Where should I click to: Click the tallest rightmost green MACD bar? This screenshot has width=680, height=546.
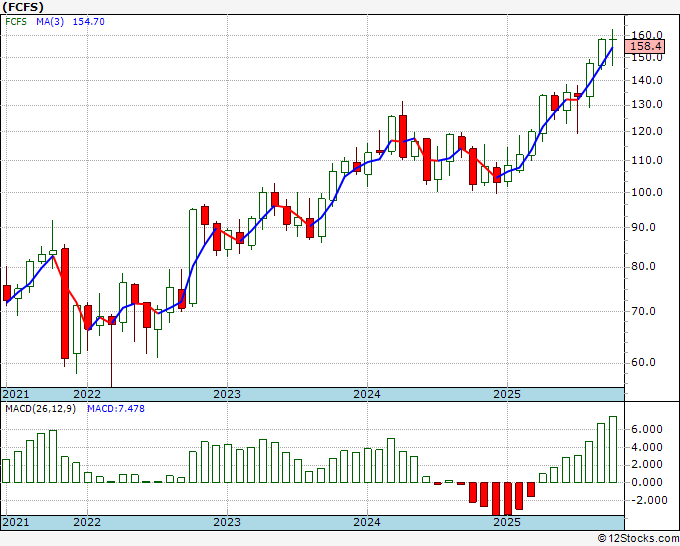(612, 449)
